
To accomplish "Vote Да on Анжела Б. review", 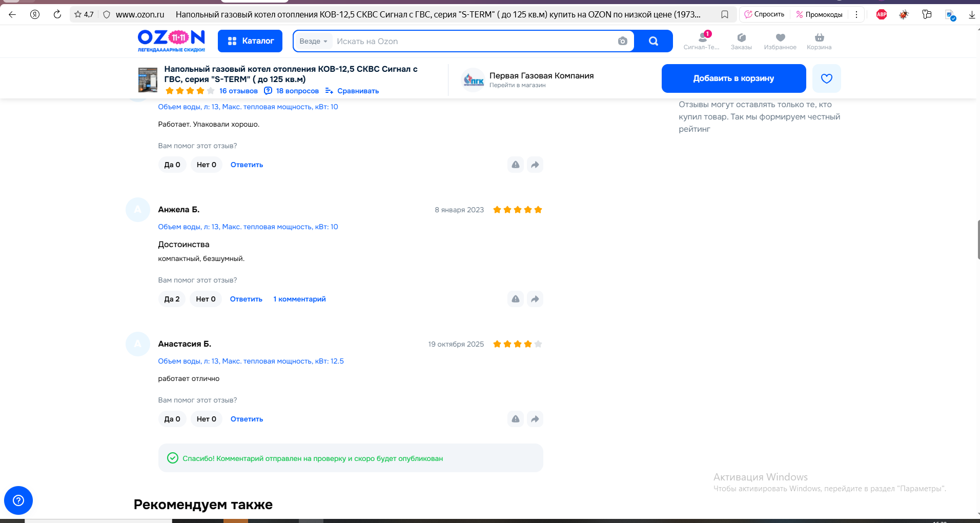I will pos(172,299).
